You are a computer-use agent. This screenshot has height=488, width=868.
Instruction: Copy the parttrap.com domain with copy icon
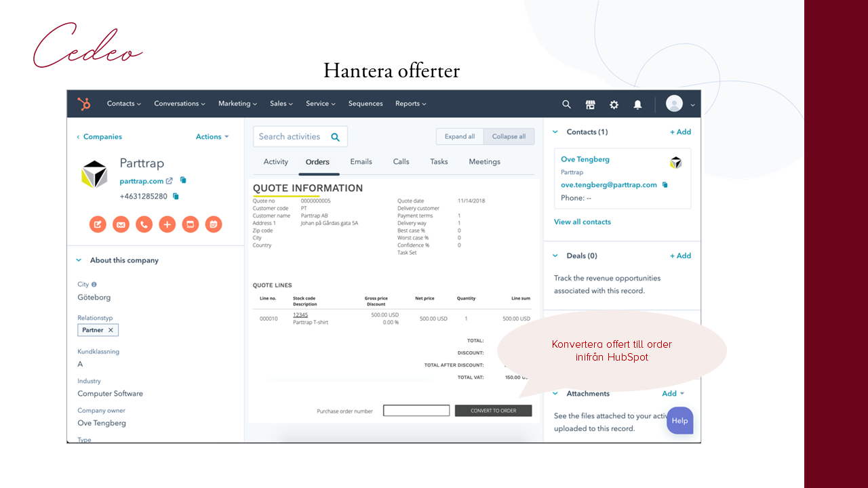coord(183,180)
